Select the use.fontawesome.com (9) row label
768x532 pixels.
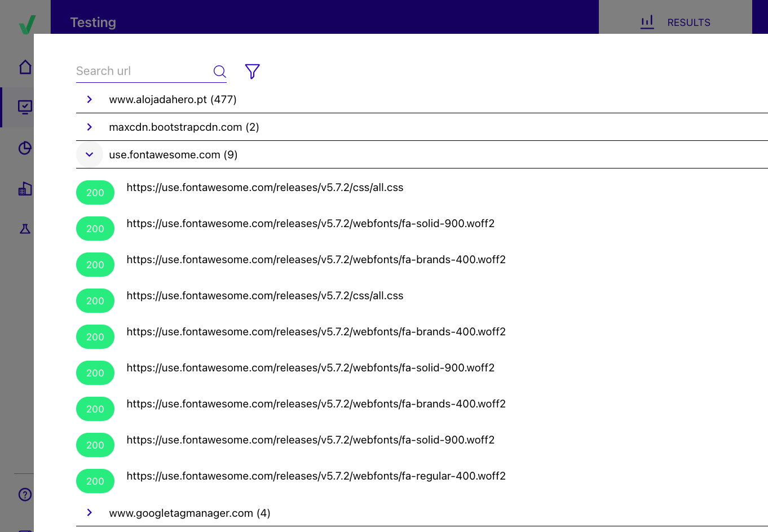tap(173, 154)
